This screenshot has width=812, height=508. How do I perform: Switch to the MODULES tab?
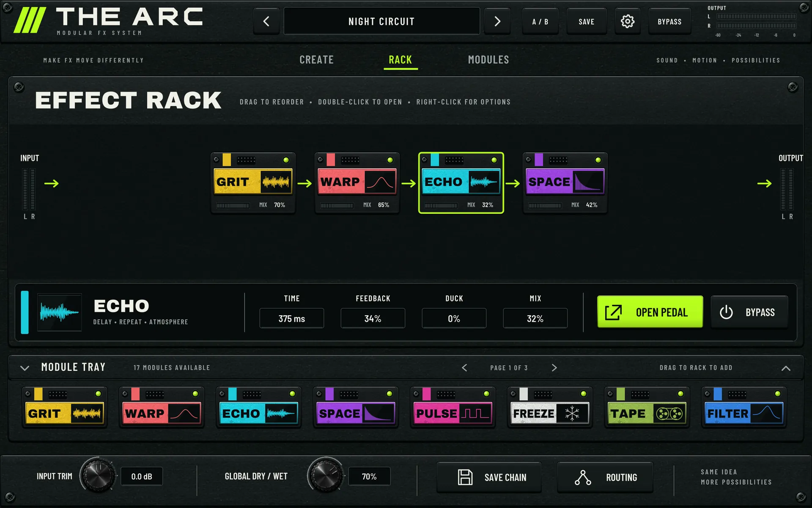click(x=488, y=60)
